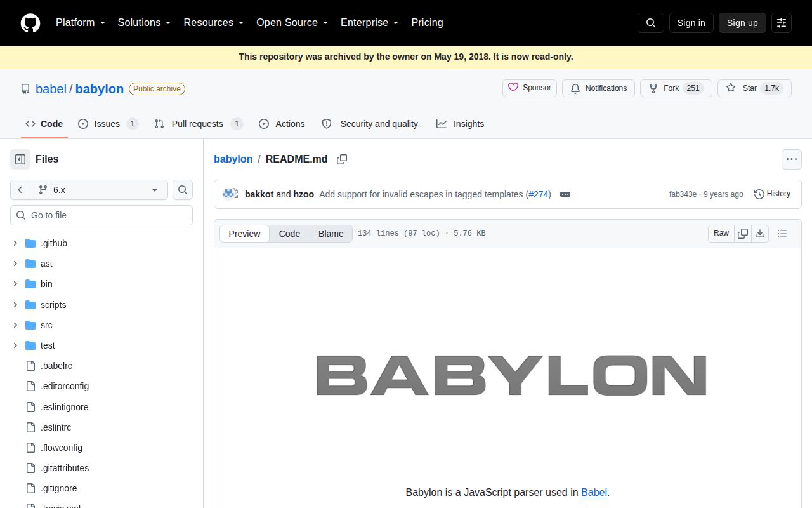Viewport: 812px width, 508px height.
Task: Expand the bin folder
Action: tap(16, 284)
